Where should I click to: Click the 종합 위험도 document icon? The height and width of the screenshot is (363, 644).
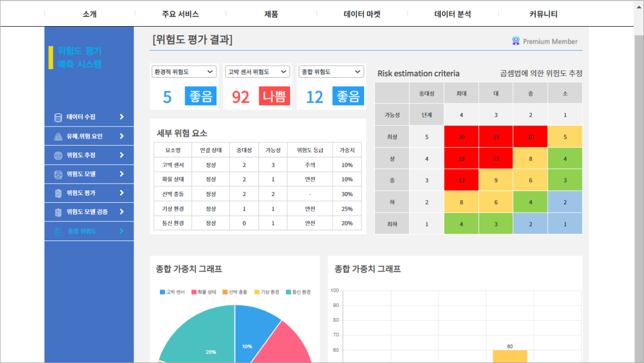58,231
